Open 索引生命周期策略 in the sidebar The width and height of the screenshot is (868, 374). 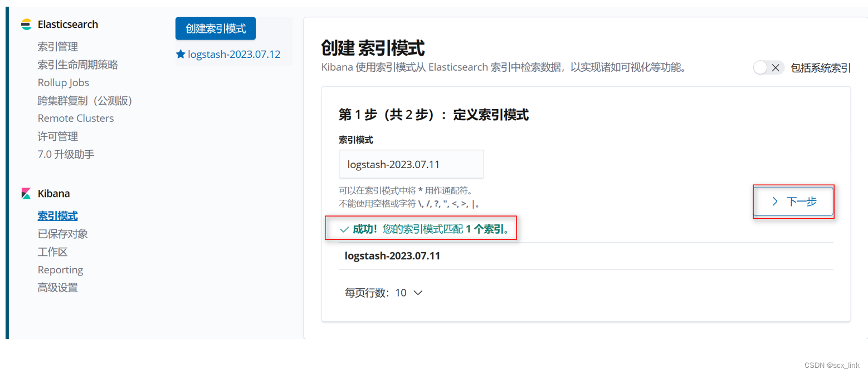point(78,65)
